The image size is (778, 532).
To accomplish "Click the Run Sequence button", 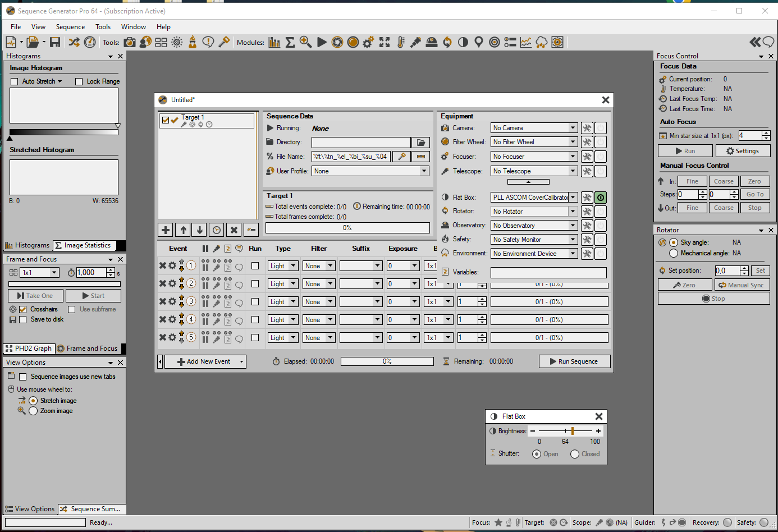I will tap(574, 362).
